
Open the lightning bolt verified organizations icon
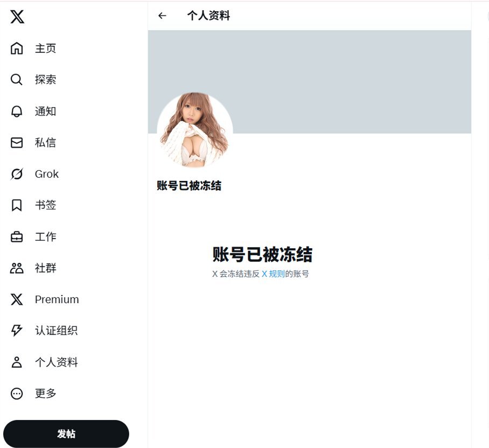[17, 331]
